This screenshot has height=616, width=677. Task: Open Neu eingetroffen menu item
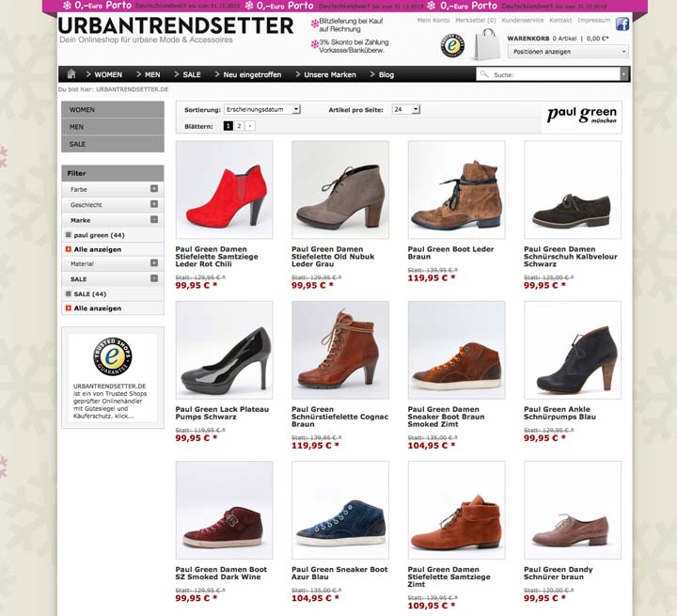(252, 74)
